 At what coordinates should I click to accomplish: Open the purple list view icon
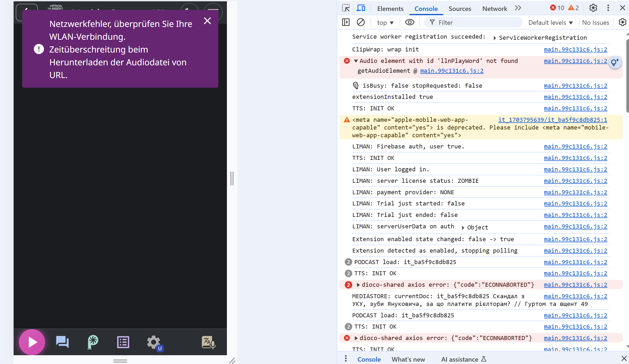click(123, 342)
